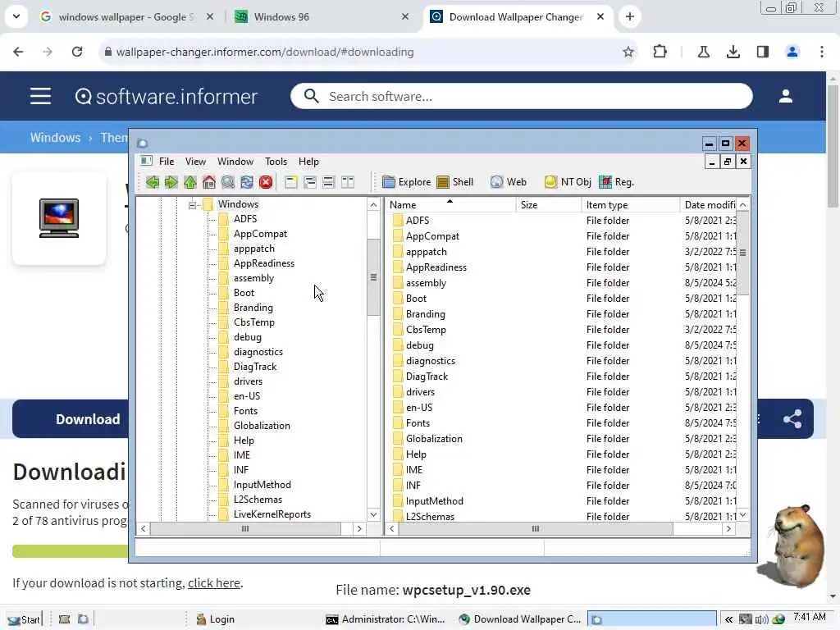Open Chrome profile avatar
The width and height of the screenshot is (840, 630).
pyautogui.click(x=792, y=52)
